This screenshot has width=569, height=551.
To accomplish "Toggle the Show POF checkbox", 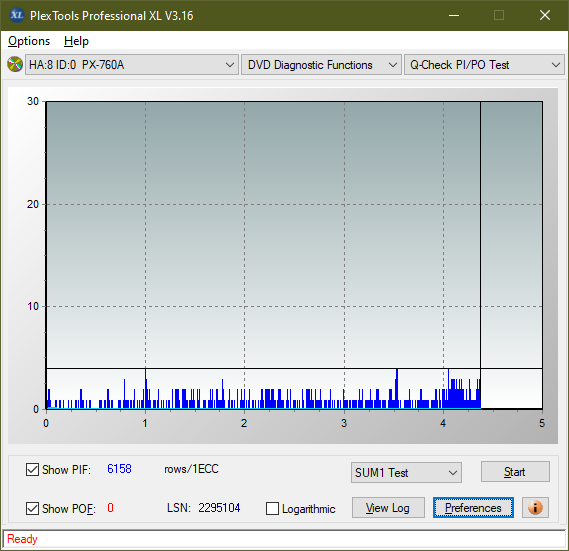I will (x=32, y=509).
